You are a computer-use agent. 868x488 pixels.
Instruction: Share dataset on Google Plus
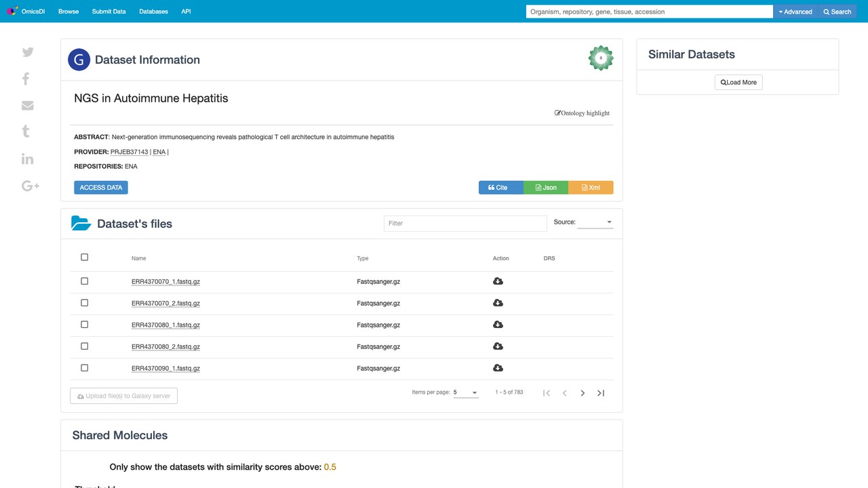[31, 186]
